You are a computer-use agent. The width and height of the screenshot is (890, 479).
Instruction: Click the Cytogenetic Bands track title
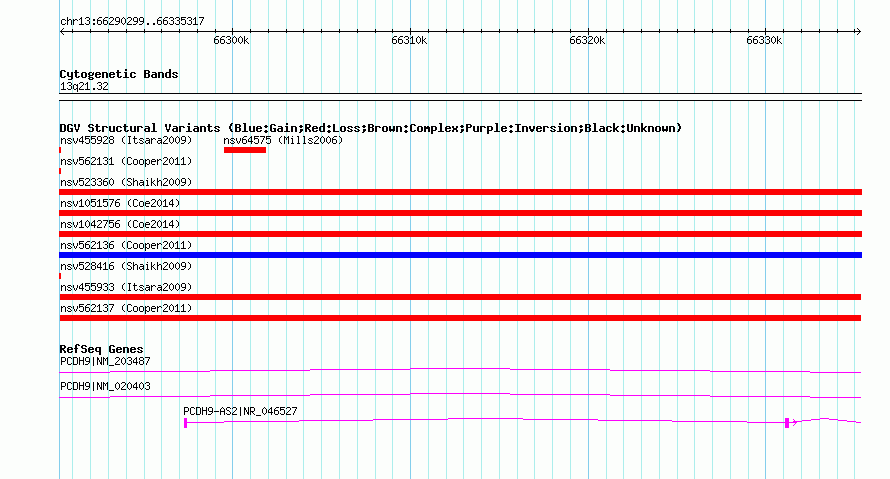(x=119, y=74)
